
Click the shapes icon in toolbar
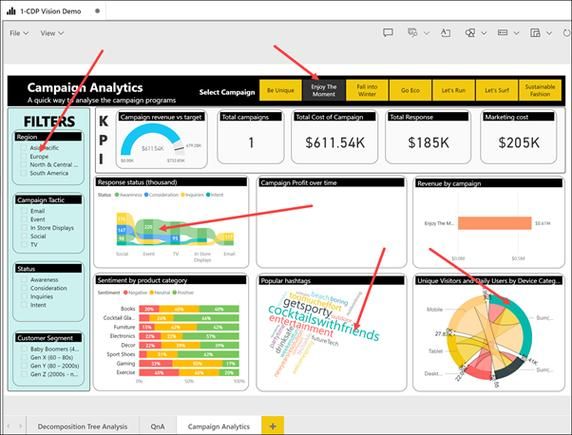pos(470,33)
